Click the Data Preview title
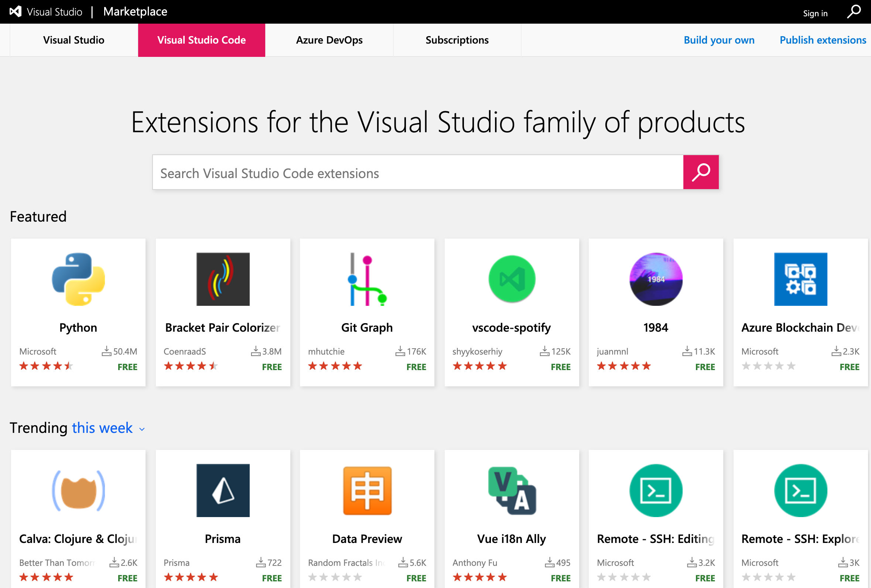The width and height of the screenshot is (871, 588). (367, 539)
